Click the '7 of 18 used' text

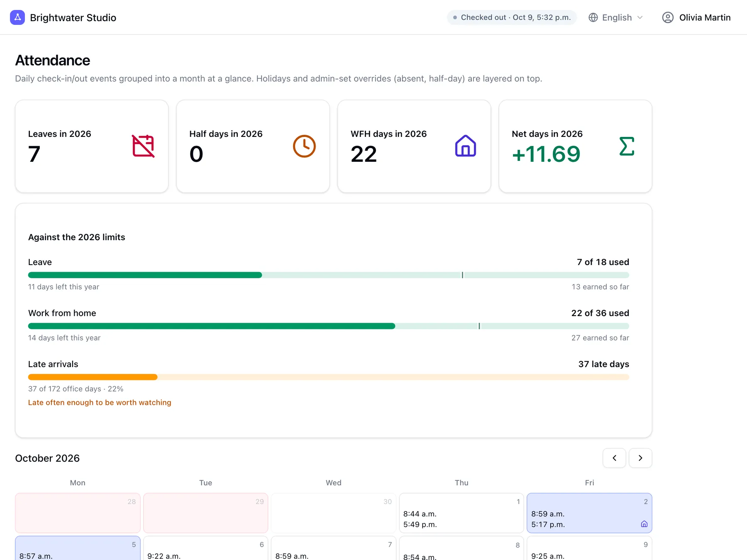click(603, 262)
